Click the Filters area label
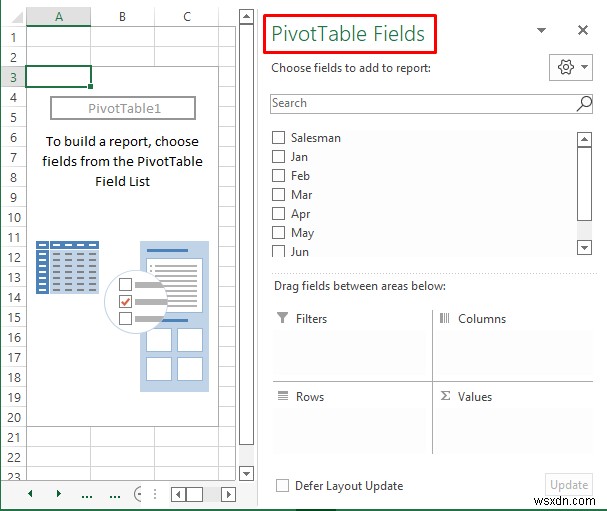The width and height of the screenshot is (607, 511). click(311, 319)
